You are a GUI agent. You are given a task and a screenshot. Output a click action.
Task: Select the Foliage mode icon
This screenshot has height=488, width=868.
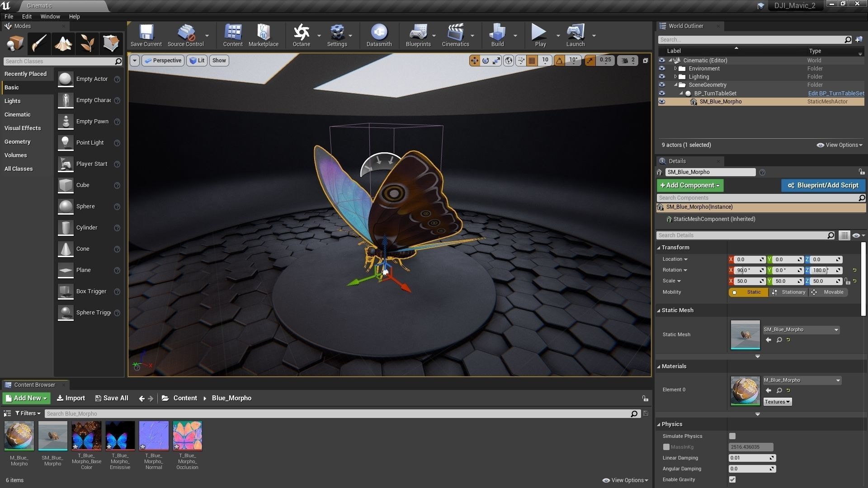(x=87, y=44)
